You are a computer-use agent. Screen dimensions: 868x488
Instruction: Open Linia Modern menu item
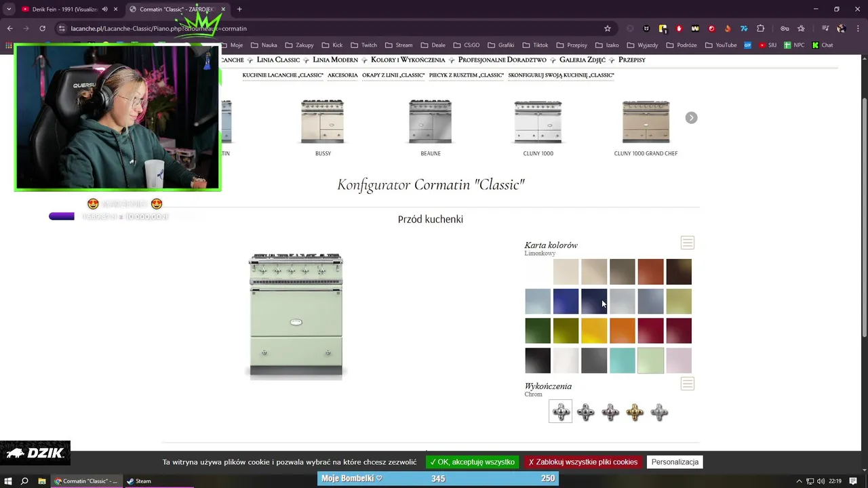pos(335,60)
